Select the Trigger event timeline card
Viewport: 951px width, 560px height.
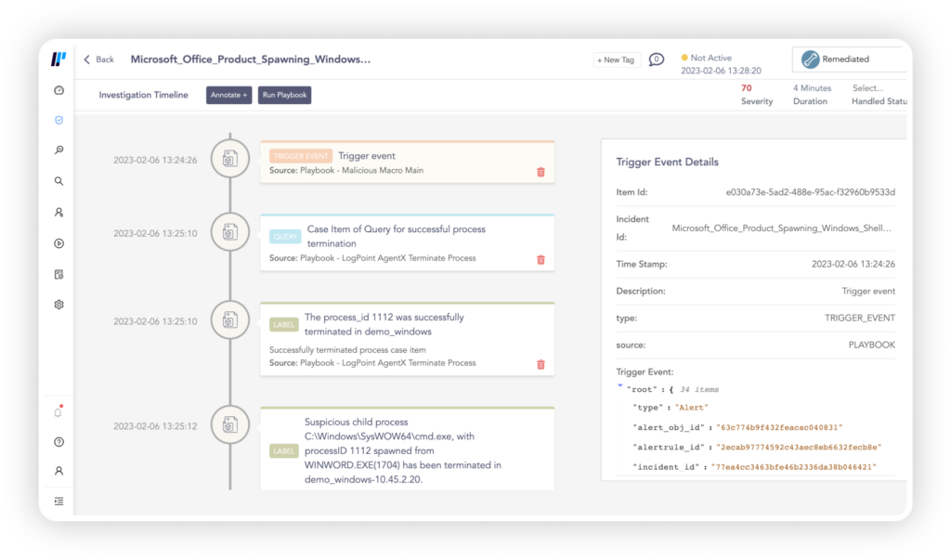(408, 162)
